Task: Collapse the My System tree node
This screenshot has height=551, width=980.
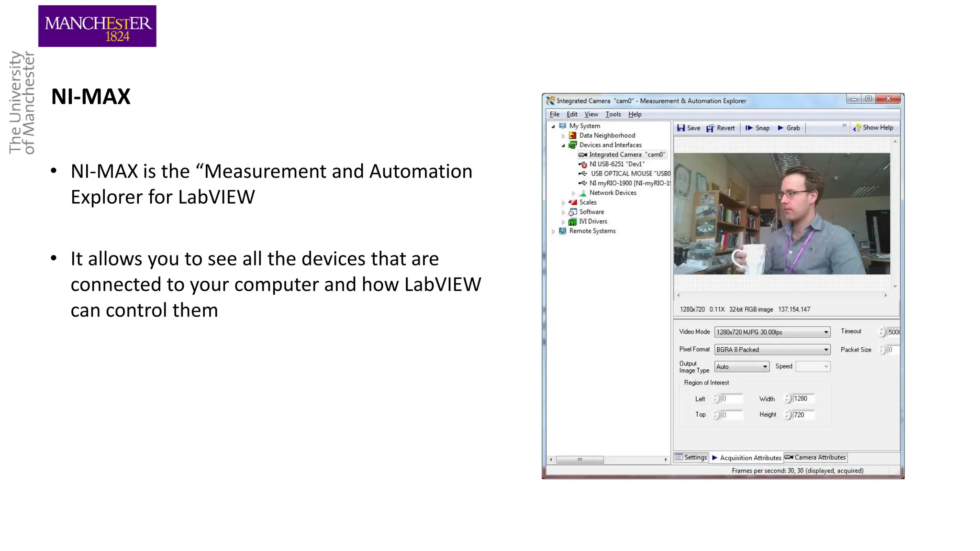Action: pyautogui.click(x=554, y=126)
